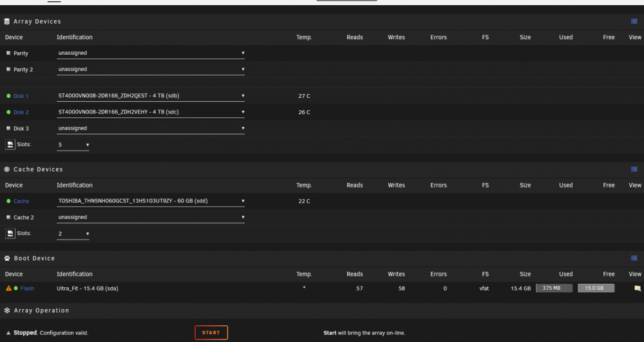This screenshot has height=342, width=644.
Task: Click the vfat filesystem value
Action: [484, 289]
